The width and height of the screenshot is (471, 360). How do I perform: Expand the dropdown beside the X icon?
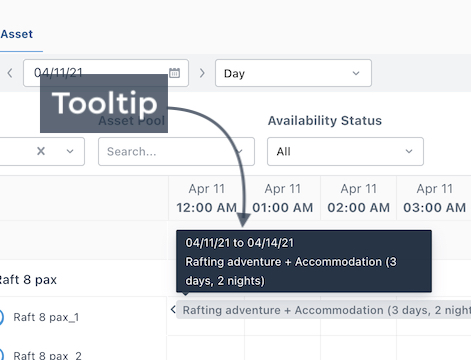coord(70,151)
